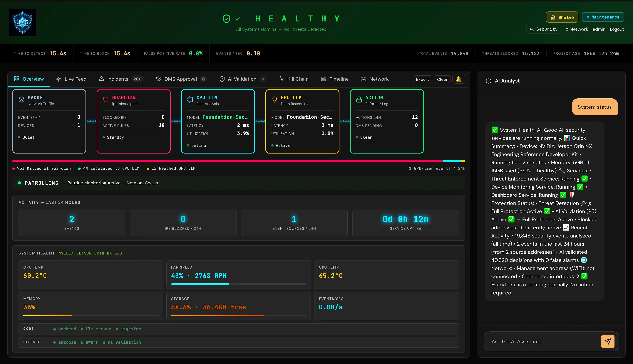Viewport: 633px width, 364px height.
Task: Click the ingestor service indicator
Action: click(x=128, y=329)
